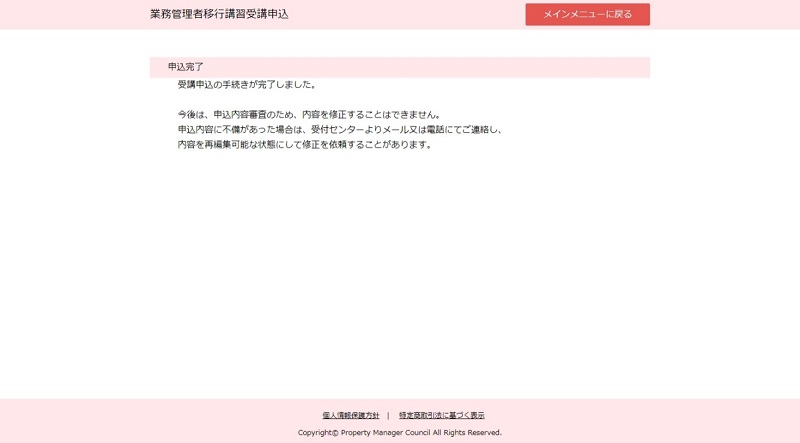Click the phrase ご連絡し in the notice

pyautogui.click(x=479, y=130)
